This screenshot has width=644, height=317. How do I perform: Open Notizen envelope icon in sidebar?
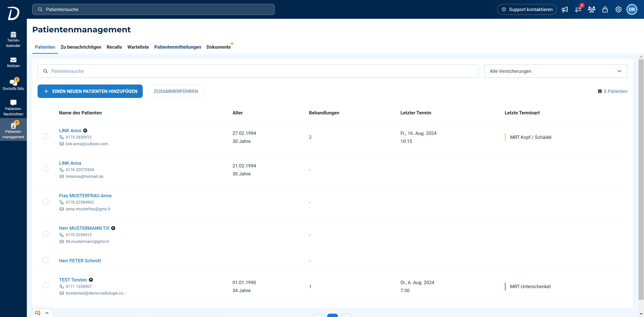13,60
